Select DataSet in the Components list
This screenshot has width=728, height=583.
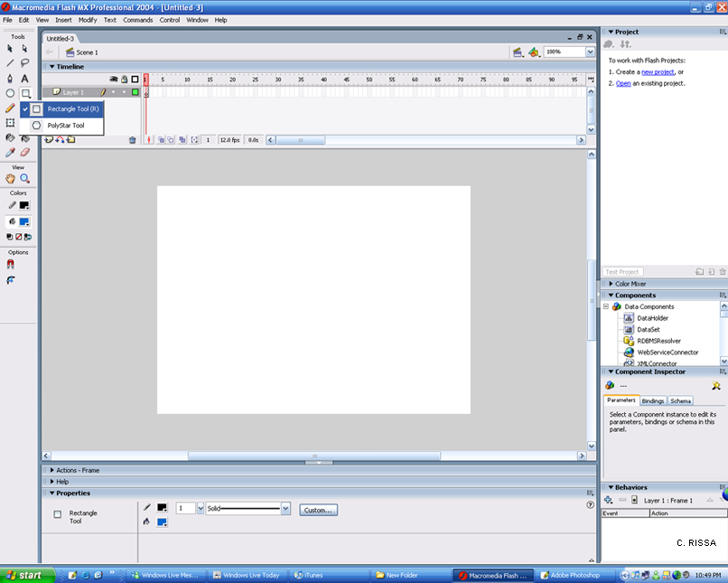pyautogui.click(x=649, y=329)
